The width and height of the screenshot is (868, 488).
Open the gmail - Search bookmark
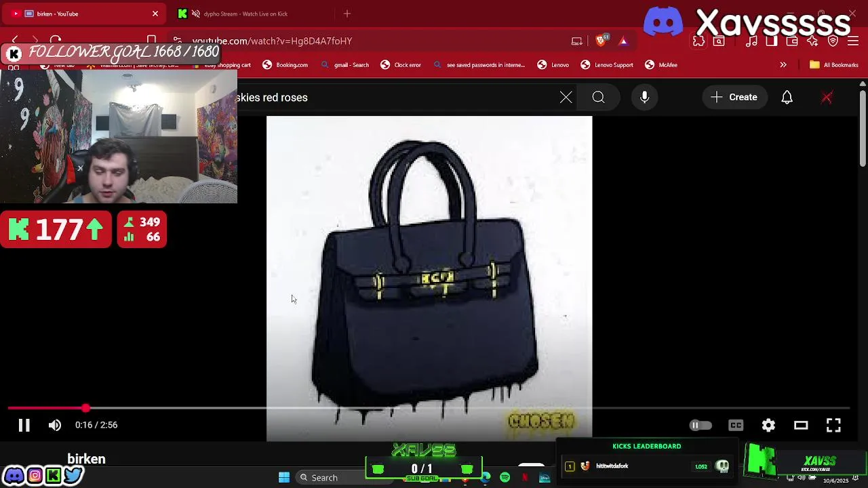[345, 65]
